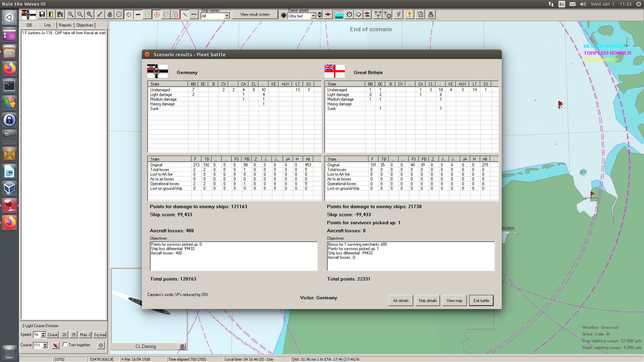Open the book log icon
This screenshot has height=362, width=644.
coord(359,14)
